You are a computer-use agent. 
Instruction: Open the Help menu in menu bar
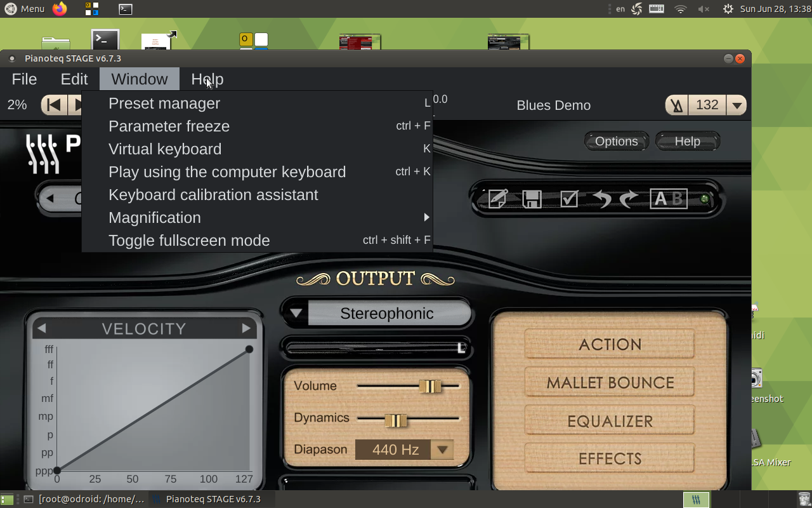pos(207,79)
